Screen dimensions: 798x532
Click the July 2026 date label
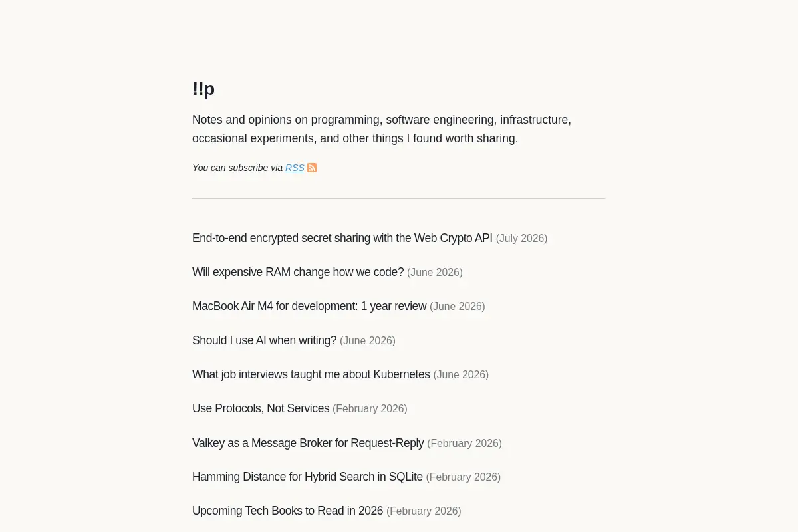[x=521, y=239]
